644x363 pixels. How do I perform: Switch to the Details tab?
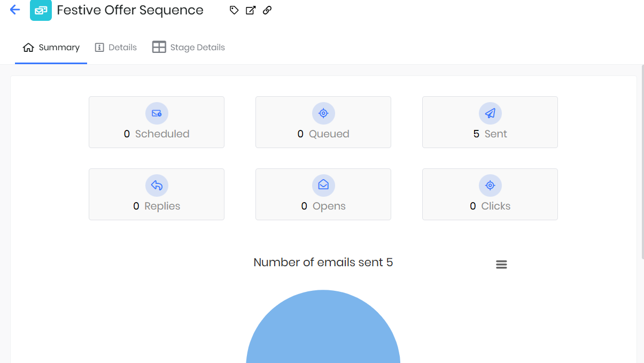pyautogui.click(x=116, y=48)
